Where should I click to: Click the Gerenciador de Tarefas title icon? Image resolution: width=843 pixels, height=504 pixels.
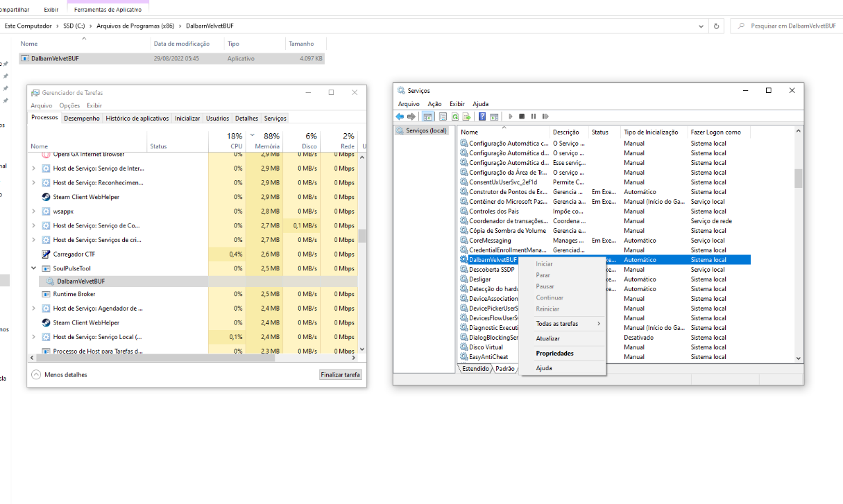tap(35, 92)
